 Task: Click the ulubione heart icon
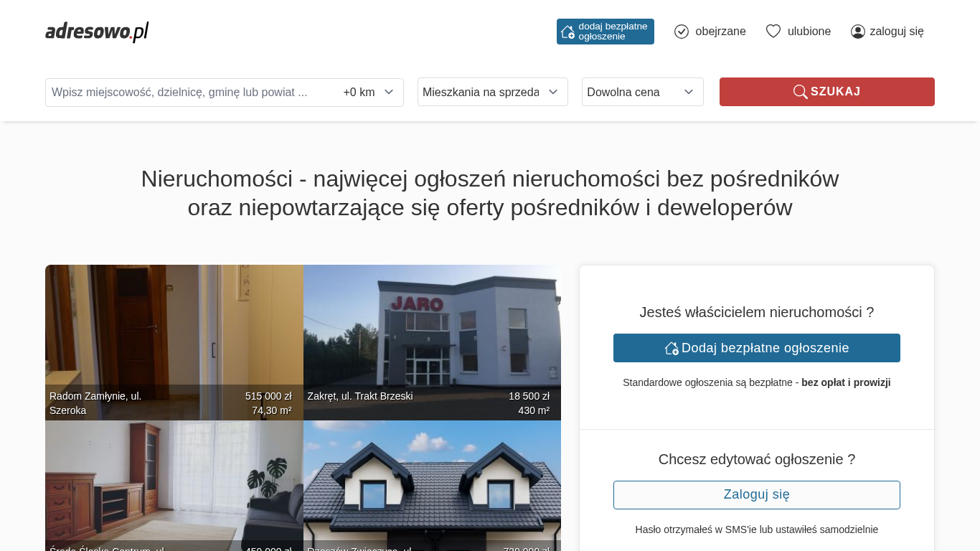[773, 32]
